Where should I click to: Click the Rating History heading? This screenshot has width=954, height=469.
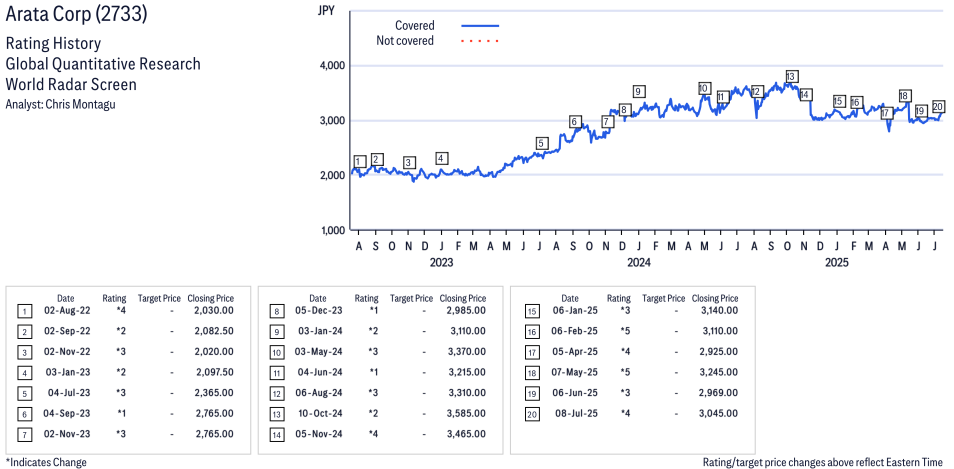click(54, 44)
